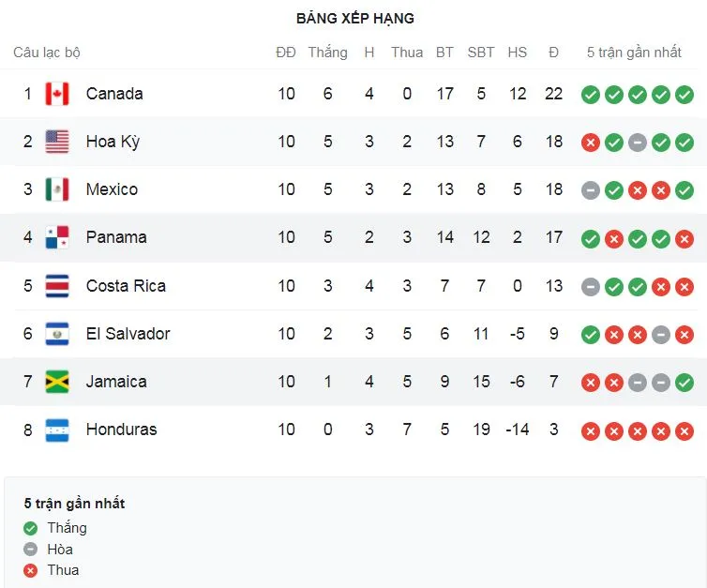Click the Thắng column header
The image size is (707, 588).
(x=327, y=53)
